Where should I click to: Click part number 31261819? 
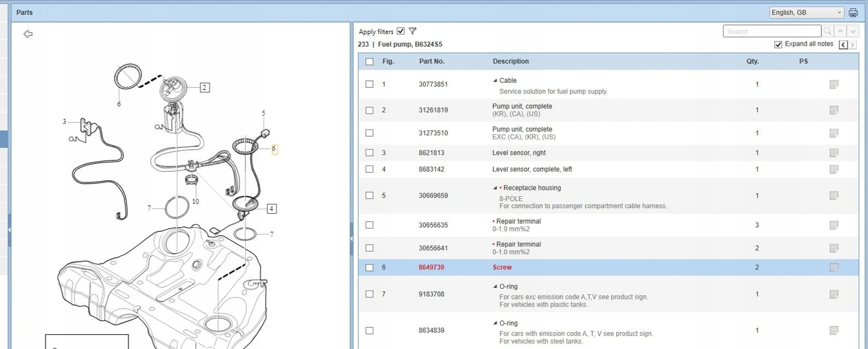pyautogui.click(x=433, y=110)
